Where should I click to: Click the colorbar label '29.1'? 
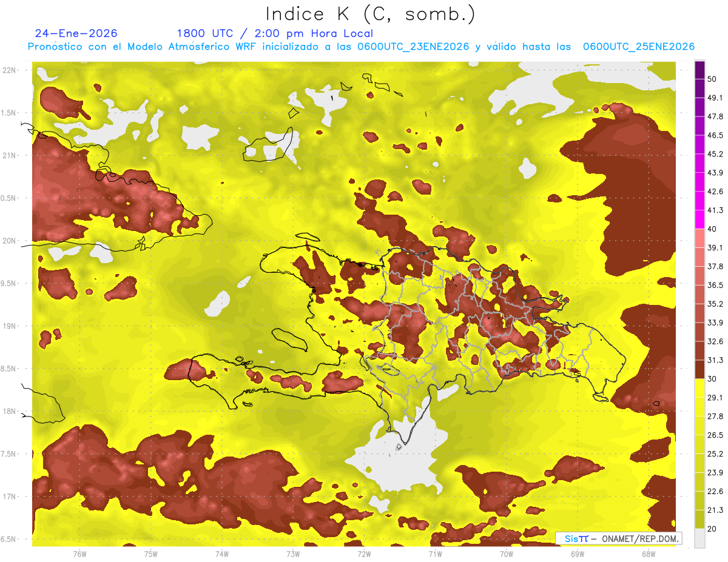[715, 397]
